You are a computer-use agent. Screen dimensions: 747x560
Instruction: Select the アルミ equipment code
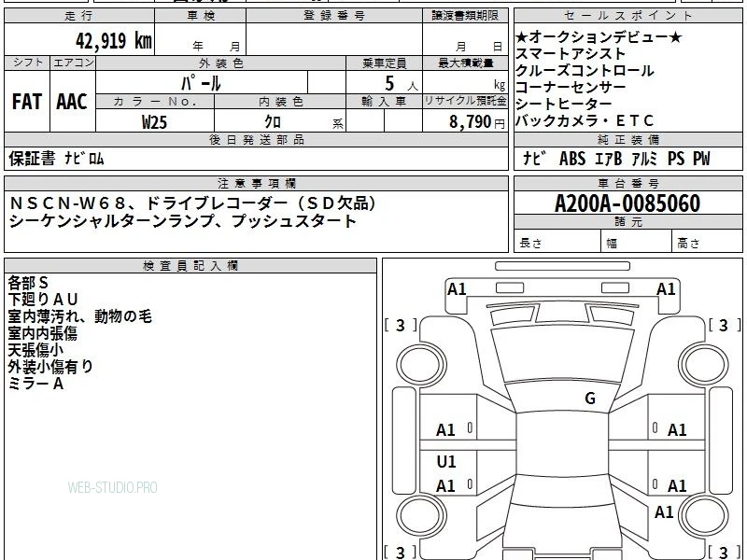(x=644, y=159)
